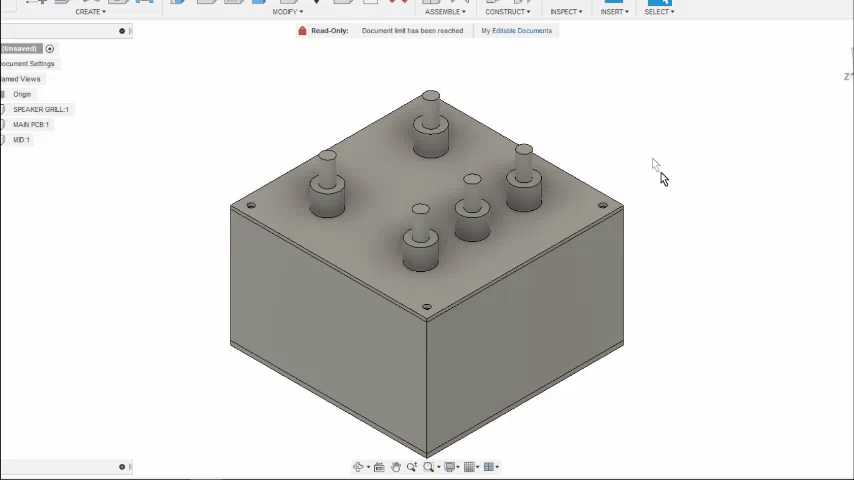Viewport: 854px width, 480px height.
Task: Open the Viewports layout icon
Action: click(x=489, y=467)
